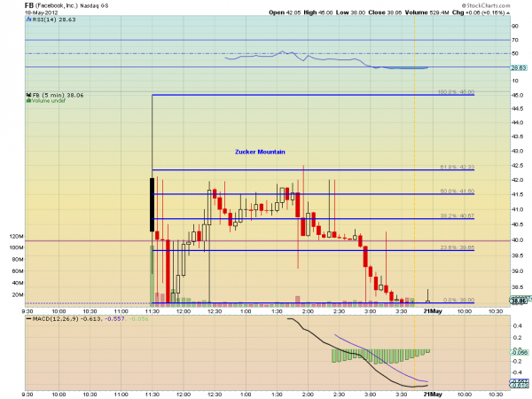Click the price axis label 41.0
The height and width of the screenshot is (399, 532).
pyautogui.click(x=517, y=209)
